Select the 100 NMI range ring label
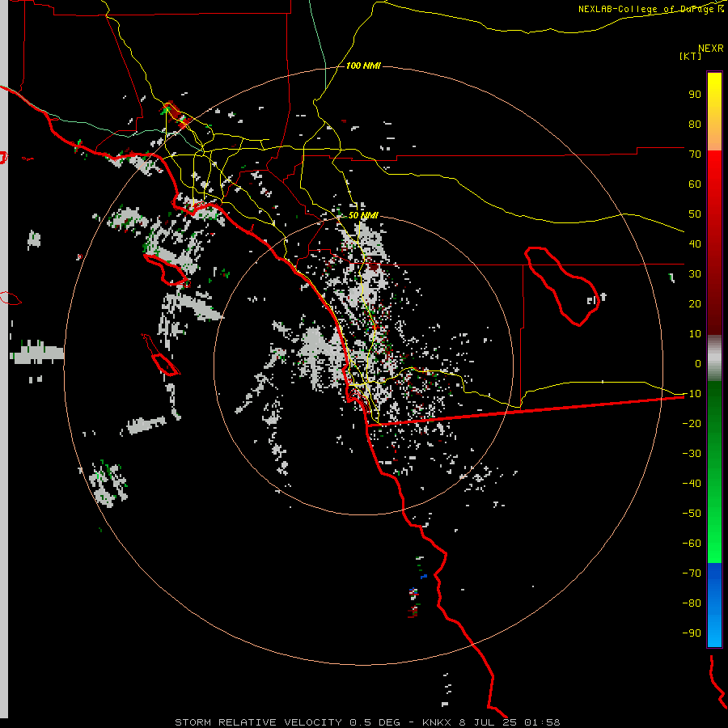728x728 pixels. pos(363,66)
